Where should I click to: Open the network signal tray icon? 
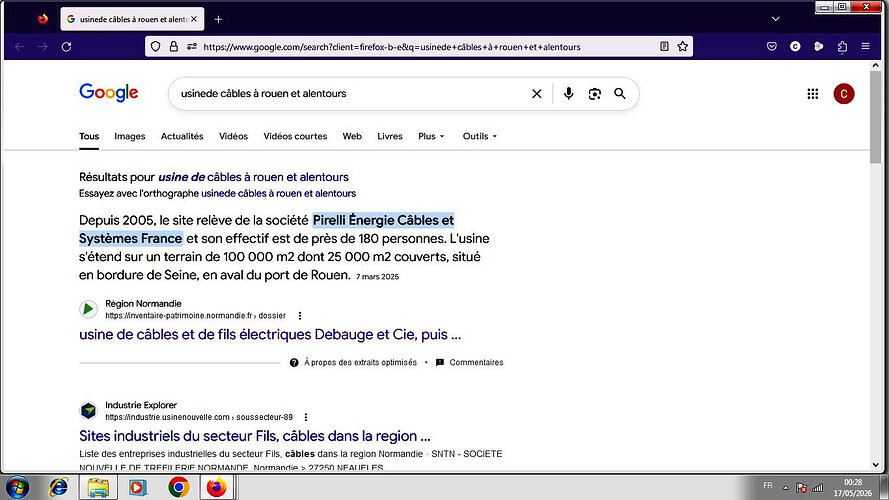818,488
